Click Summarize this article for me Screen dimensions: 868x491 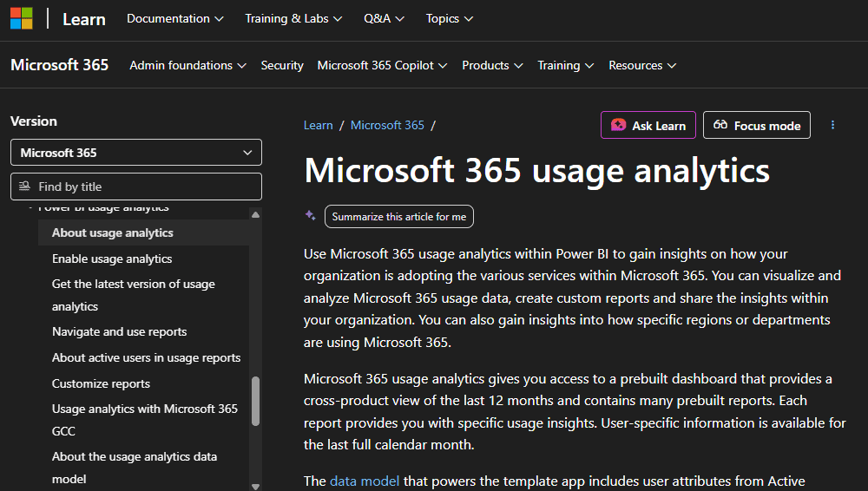(x=399, y=216)
